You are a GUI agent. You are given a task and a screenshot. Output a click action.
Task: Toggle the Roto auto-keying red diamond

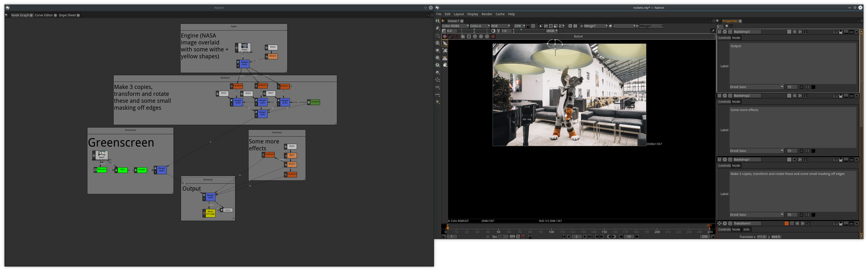[x=445, y=36]
